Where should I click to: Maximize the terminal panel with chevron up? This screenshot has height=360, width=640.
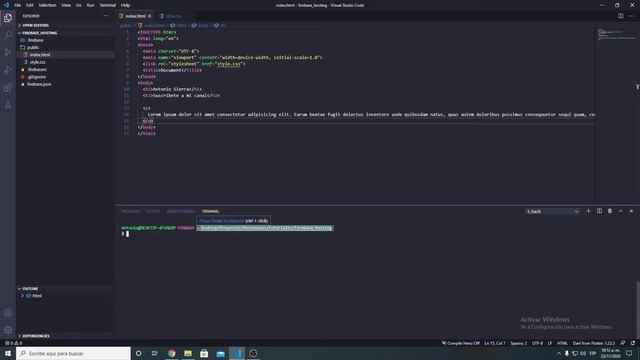point(620,211)
